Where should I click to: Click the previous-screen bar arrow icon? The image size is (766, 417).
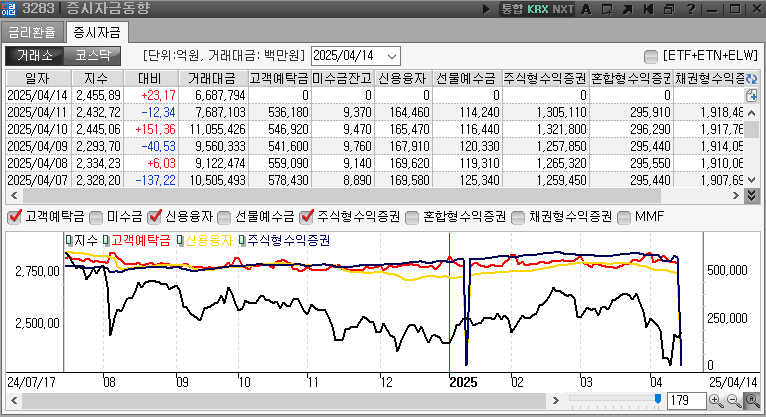coord(648,9)
